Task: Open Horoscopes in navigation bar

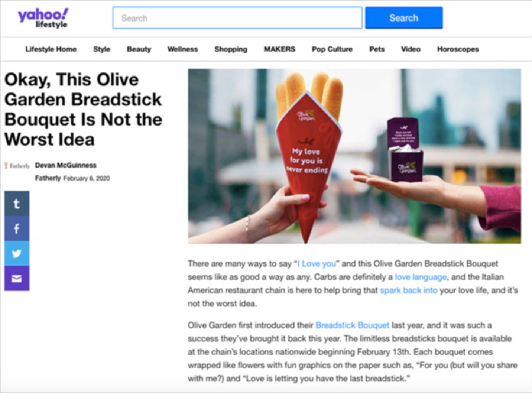Action: (458, 49)
